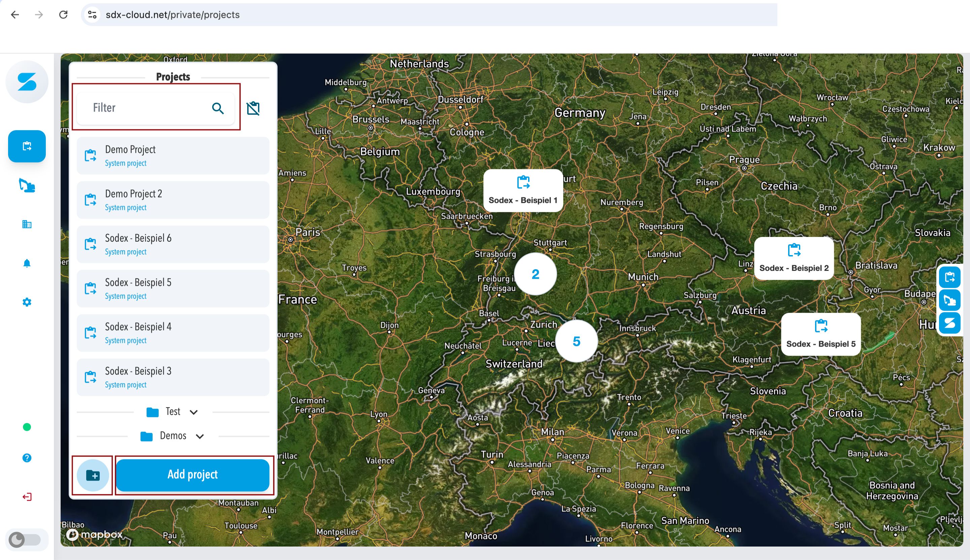Select Sodex - Beispiel 5 in the list
The height and width of the screenshot is (560, 970).
click(173, 288)
